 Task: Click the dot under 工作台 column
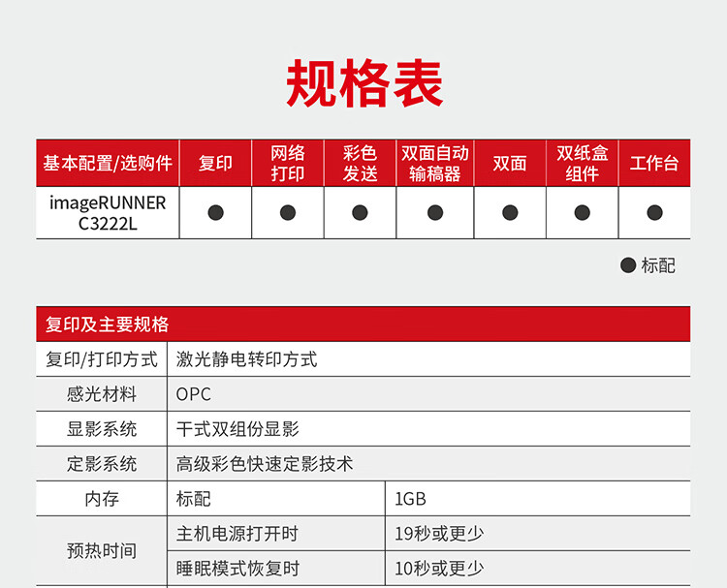point(654,213)
